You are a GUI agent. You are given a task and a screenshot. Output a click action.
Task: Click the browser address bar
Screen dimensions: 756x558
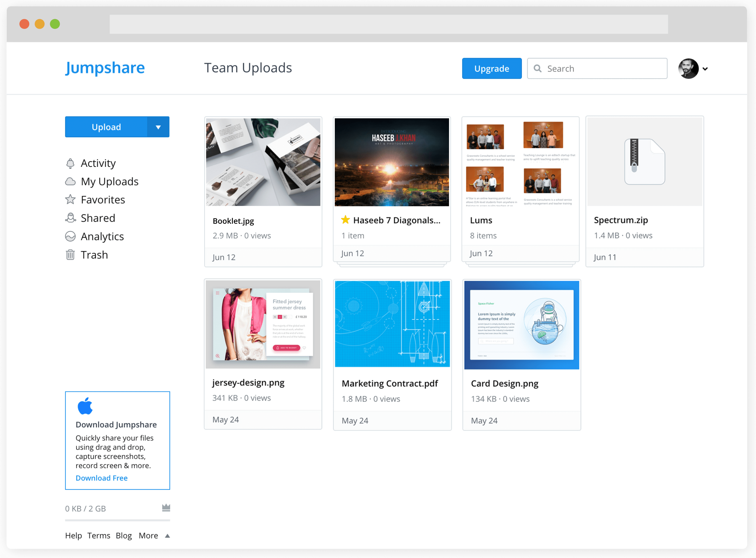pos(389,24)
